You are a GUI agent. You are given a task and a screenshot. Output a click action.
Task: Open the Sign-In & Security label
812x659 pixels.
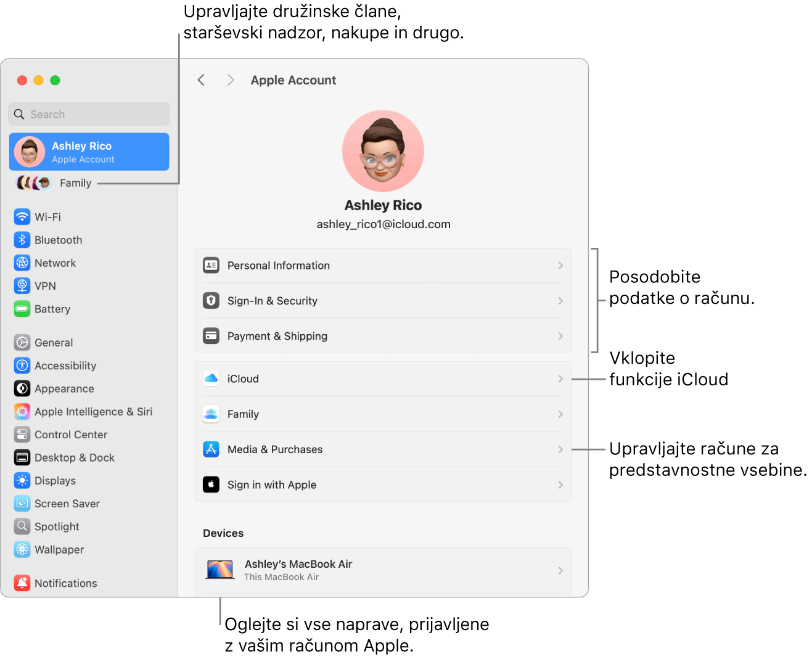tap(273, 301)
